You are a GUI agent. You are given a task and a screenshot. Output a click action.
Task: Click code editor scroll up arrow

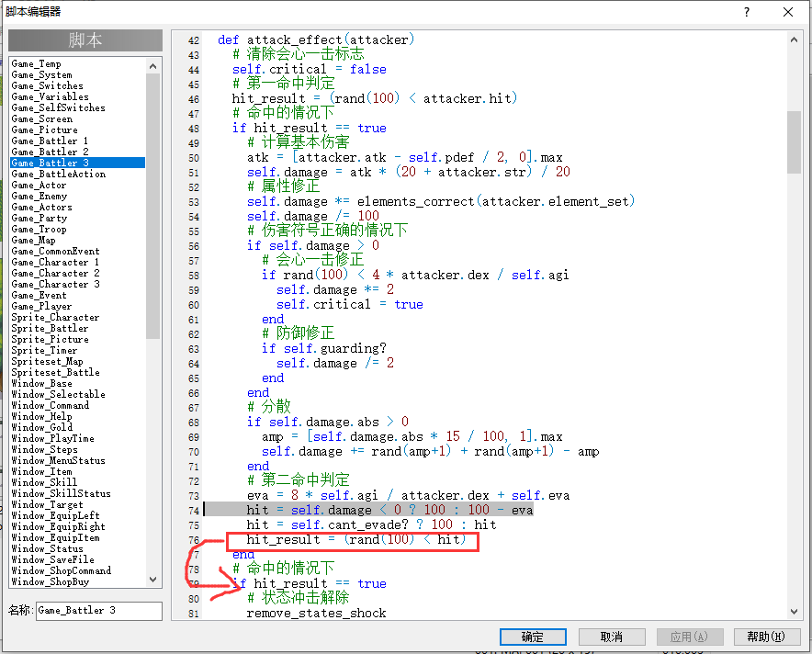coord(794,39)
